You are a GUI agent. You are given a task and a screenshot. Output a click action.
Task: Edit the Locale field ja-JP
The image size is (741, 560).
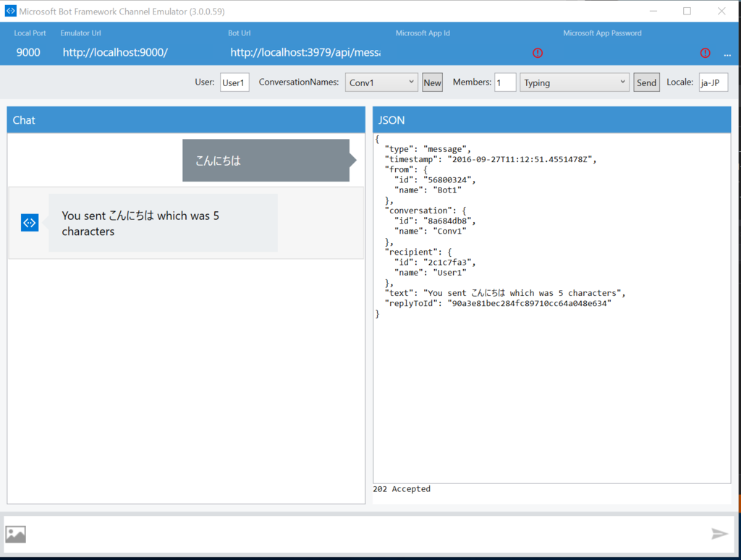pos(713,82)
